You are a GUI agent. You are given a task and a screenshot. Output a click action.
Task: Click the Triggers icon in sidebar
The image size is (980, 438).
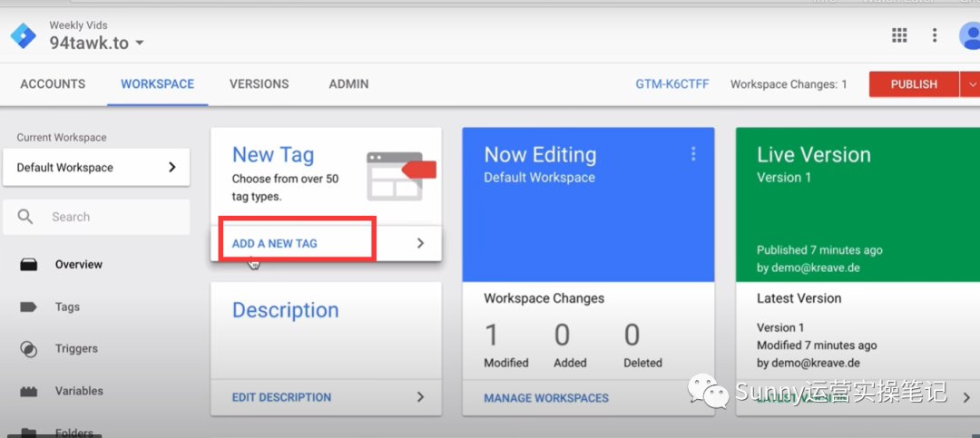click(x=29, y=348)
